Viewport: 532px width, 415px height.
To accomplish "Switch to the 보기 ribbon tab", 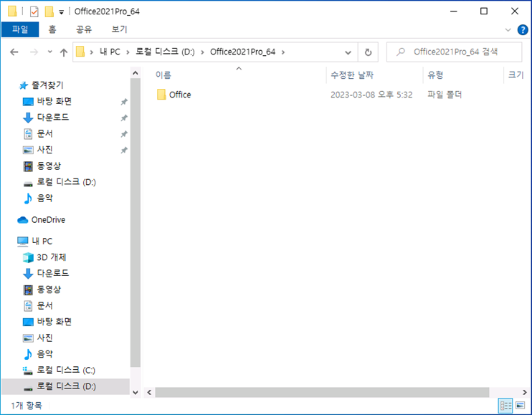I will [x=120, y=29].
